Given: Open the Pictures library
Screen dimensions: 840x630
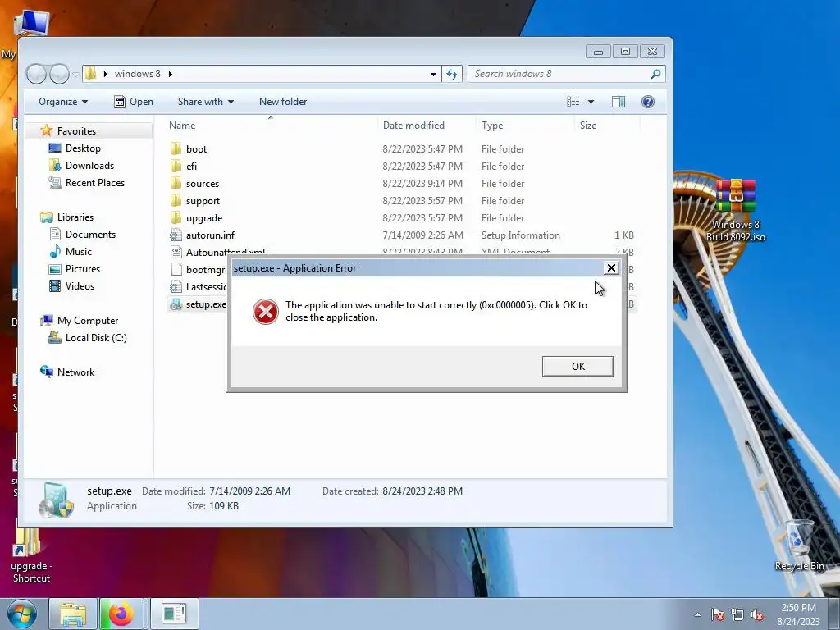Looking at the screenshot, I should [83, 269].
